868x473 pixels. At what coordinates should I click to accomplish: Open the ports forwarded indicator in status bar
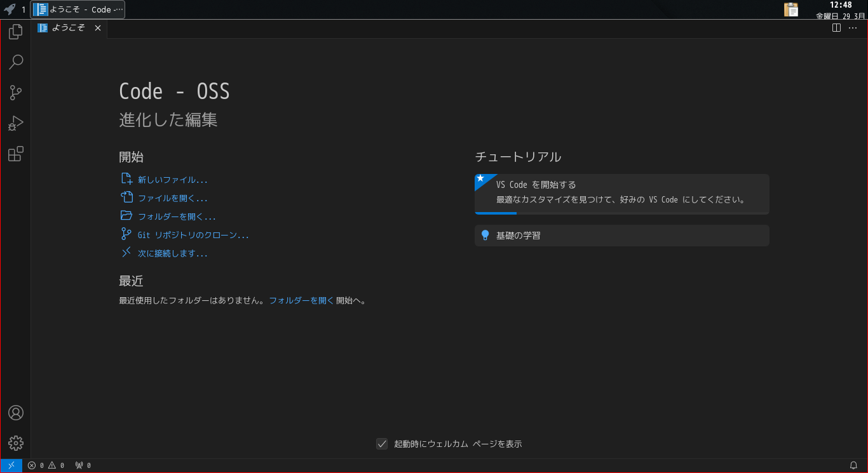click(83, 465)
